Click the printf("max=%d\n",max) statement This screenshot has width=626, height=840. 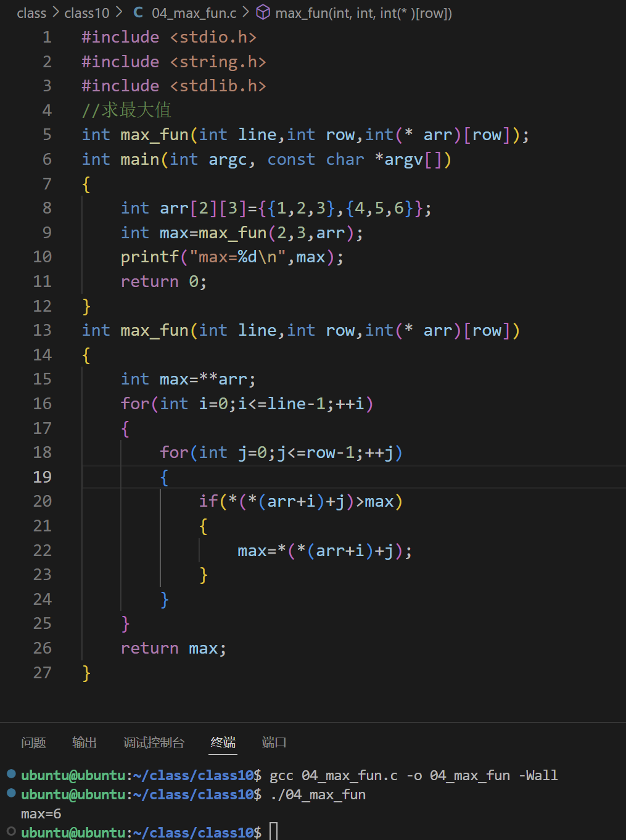coord(232,257)
